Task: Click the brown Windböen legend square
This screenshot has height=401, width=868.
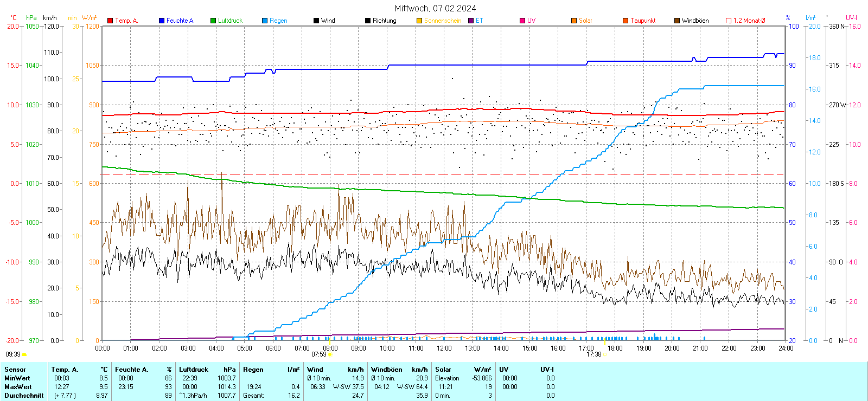Action: coord(677,21)
